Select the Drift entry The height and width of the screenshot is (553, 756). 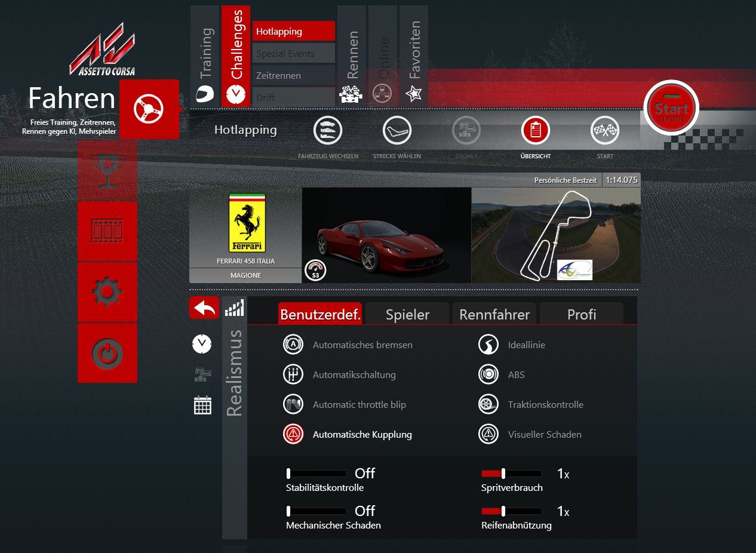pyautogui.click(x=294, y=97)
